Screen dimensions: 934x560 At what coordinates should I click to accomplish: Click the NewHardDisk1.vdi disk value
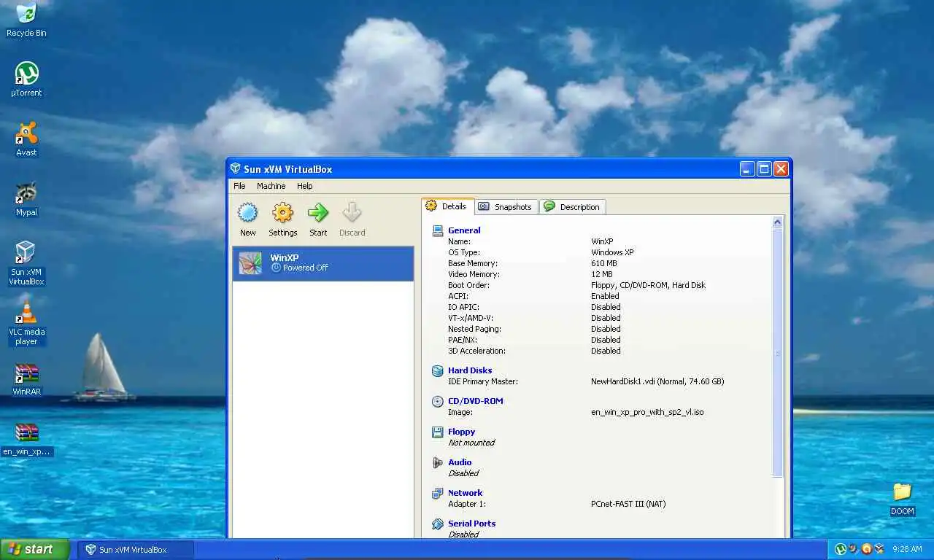[x=657, y=381]
